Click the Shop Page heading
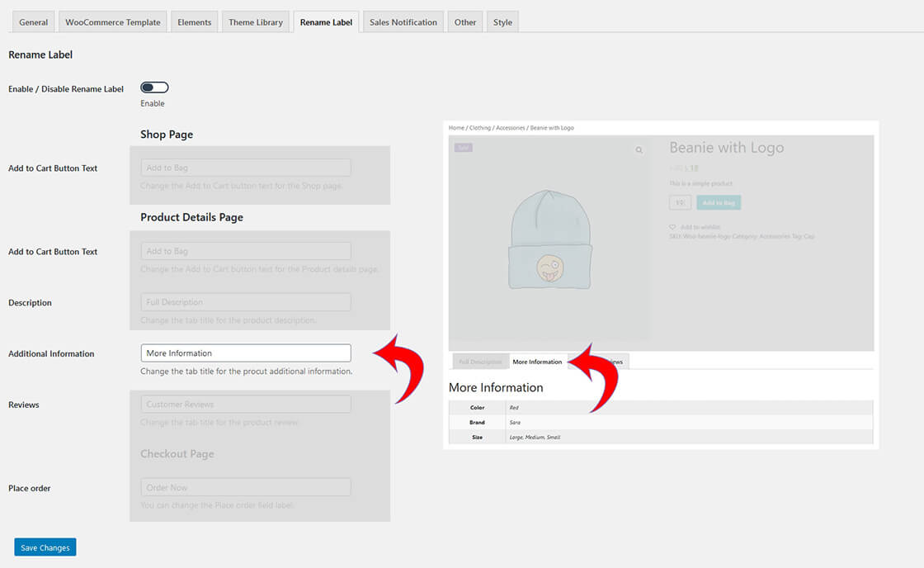 pyautogui.click(x=167, y=134)
